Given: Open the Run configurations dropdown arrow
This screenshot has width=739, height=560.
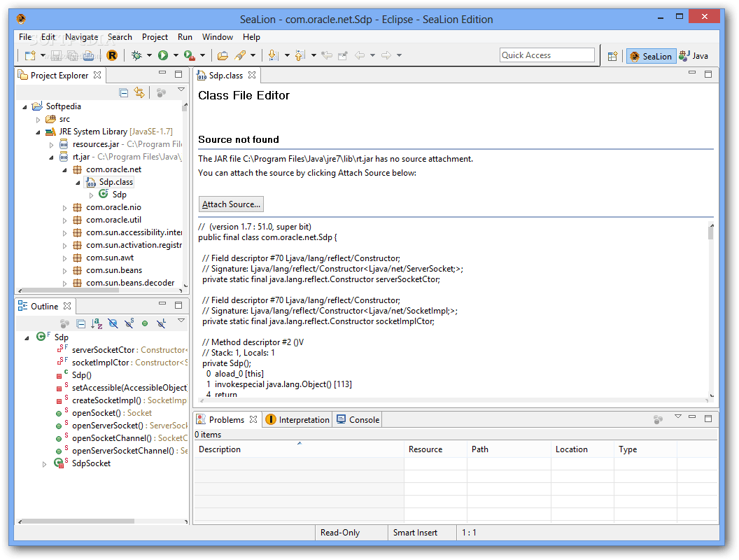Looking at the screenshot, I should (x=176, y=55).
